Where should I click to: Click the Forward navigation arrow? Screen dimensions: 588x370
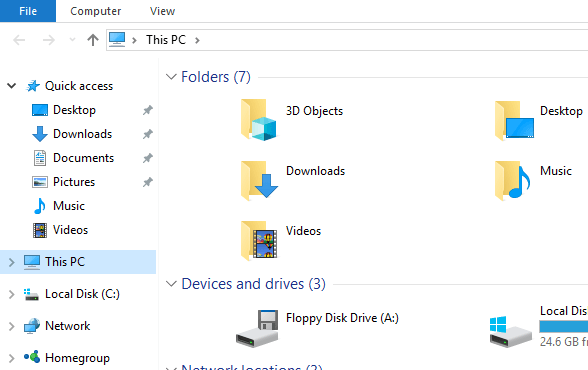coord(49,40)
